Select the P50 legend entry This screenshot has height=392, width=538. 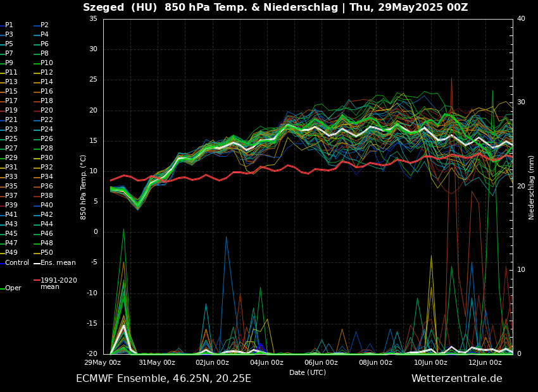point(47,253)
